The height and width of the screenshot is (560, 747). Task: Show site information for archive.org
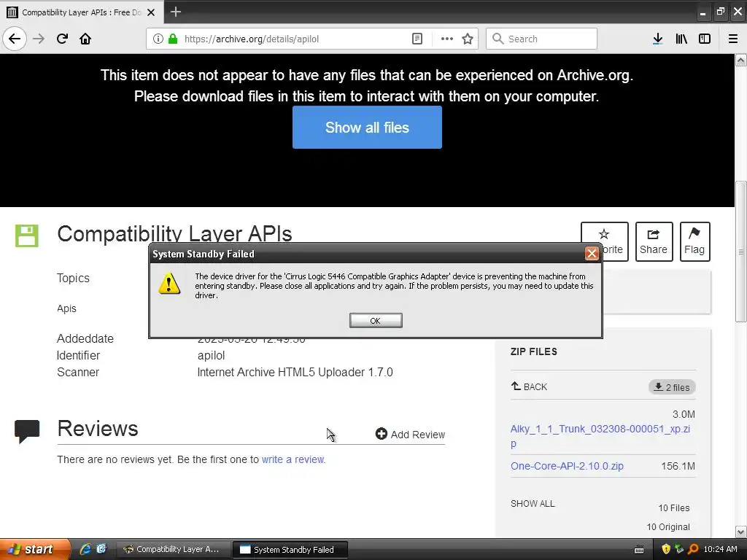[x=158, y=39]
